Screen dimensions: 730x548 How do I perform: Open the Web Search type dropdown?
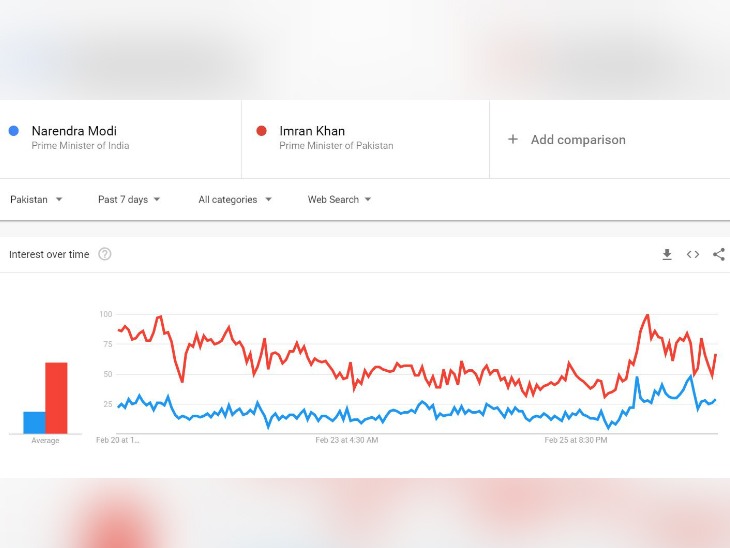(x=339, y=199)
